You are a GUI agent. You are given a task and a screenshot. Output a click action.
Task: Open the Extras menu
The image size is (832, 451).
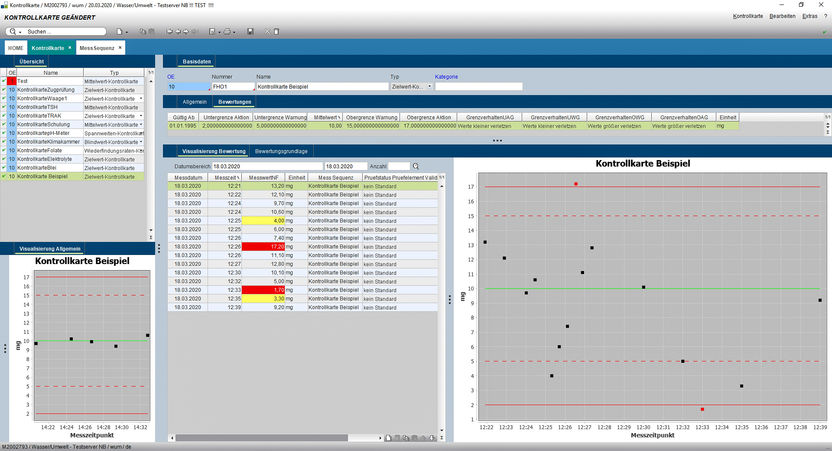point(810,16)
